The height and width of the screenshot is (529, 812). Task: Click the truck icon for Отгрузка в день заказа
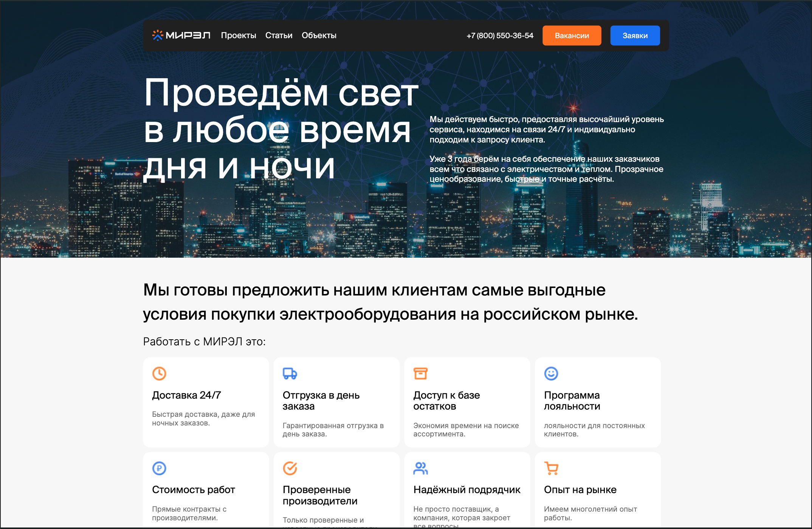[x=290, y=373]
